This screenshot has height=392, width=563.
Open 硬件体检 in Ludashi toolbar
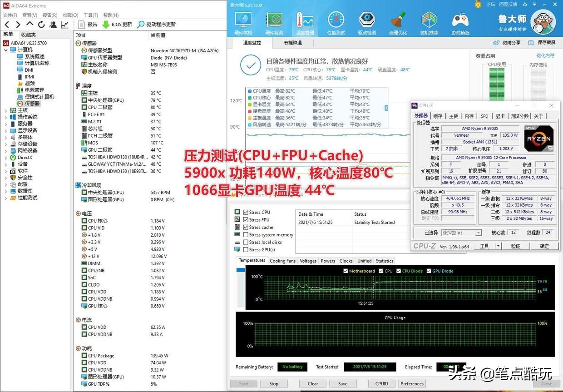tap(243, 22)
